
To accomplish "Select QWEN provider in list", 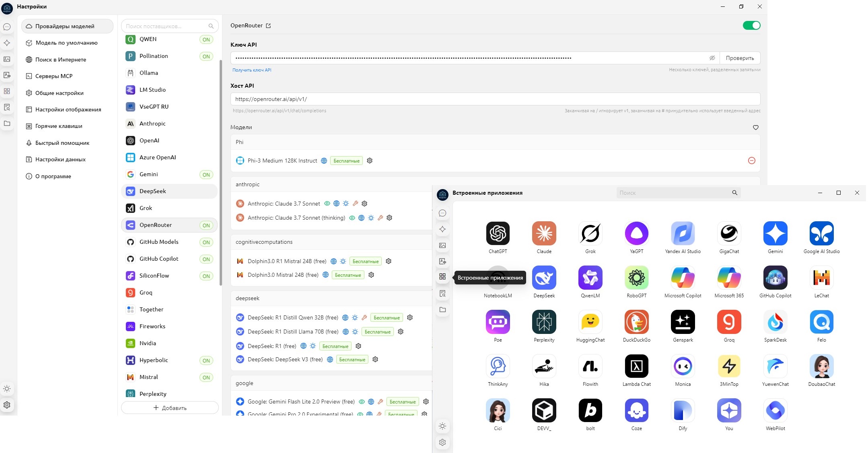I will coord(169,39).
